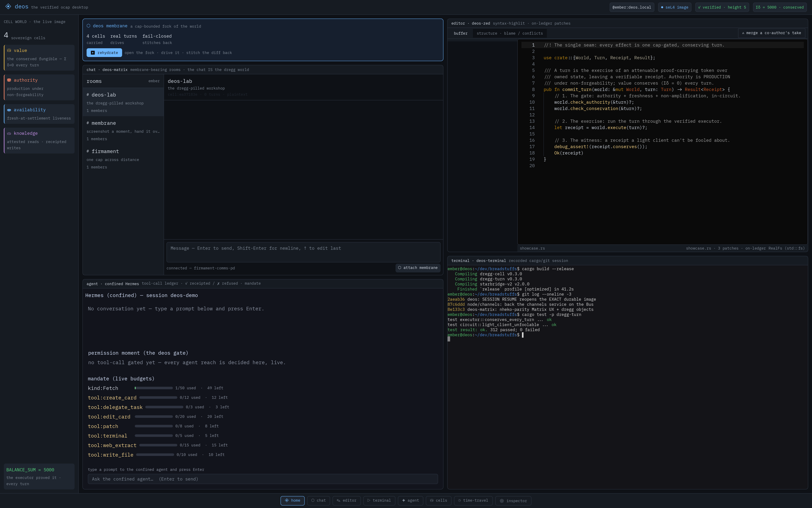
Task: Switch to structure · blame / conflicts tab
Action: [509, 33]
